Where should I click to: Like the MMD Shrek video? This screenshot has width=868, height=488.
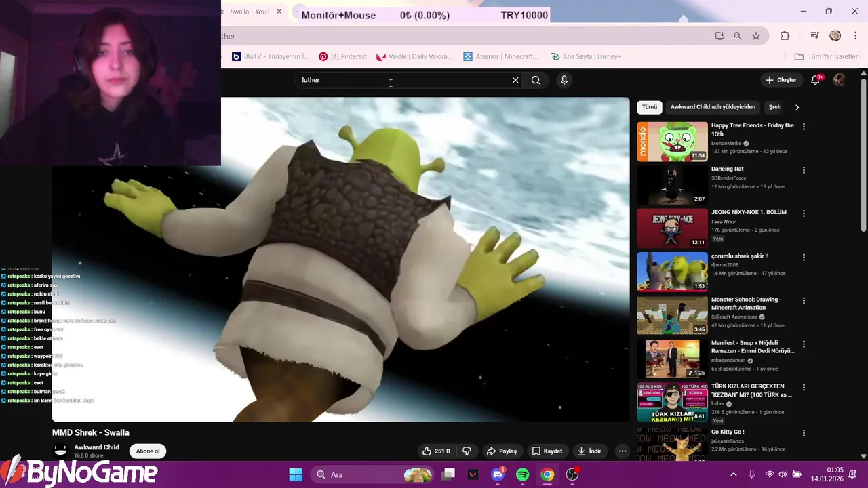tap(436, 451)
